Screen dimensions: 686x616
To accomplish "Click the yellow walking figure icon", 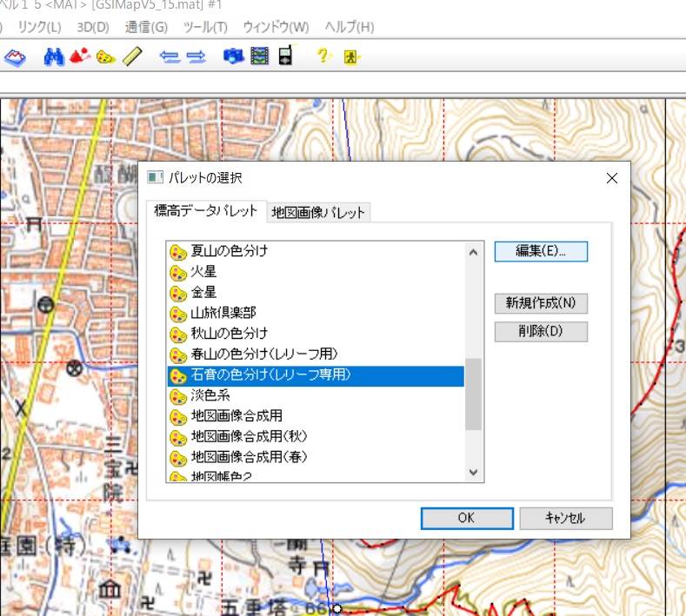I will 350,57.
